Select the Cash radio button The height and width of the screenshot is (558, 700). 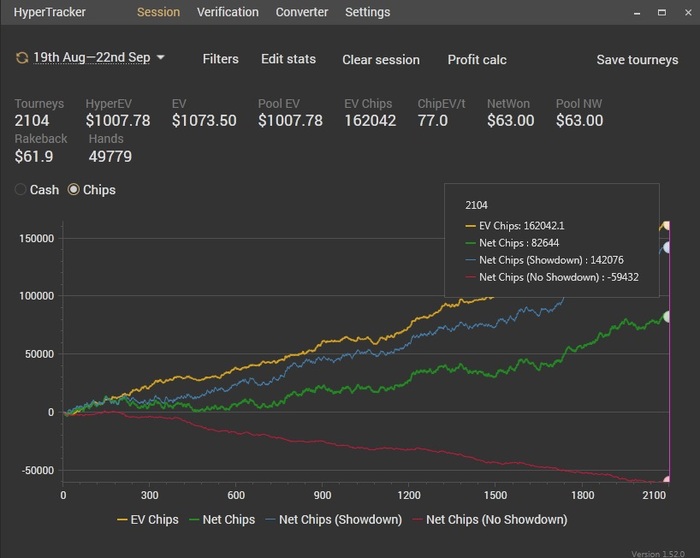click(x=21, y=190)
